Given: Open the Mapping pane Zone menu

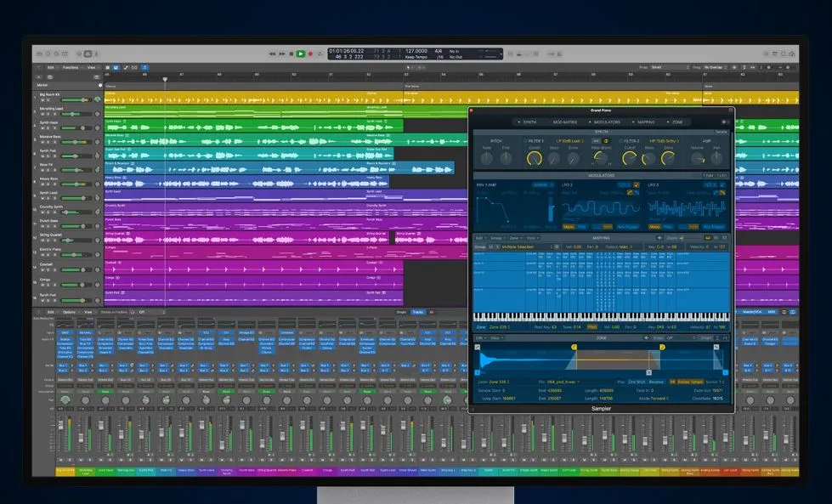Looking at the screenshot, I should [x=516, y=238].
